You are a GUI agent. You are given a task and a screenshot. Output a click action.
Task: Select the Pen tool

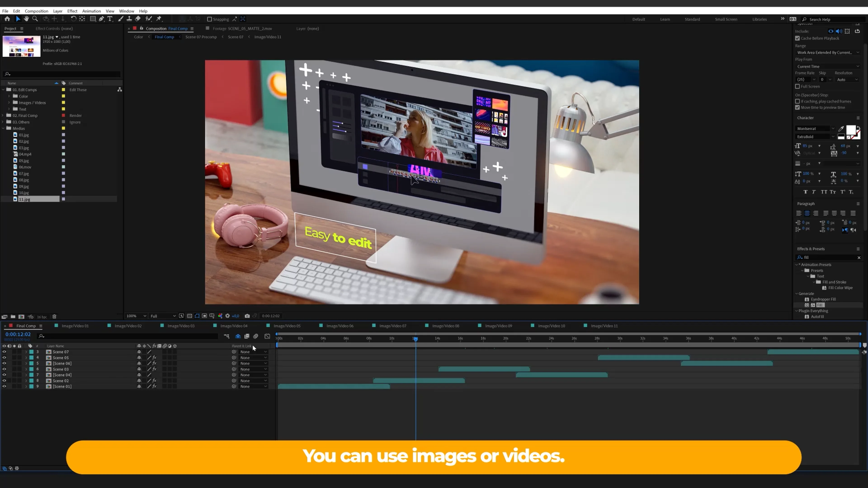click(101, 19)
